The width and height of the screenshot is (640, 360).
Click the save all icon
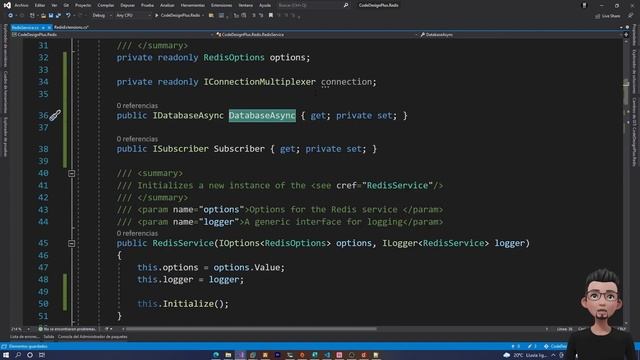tap(58, 16)
